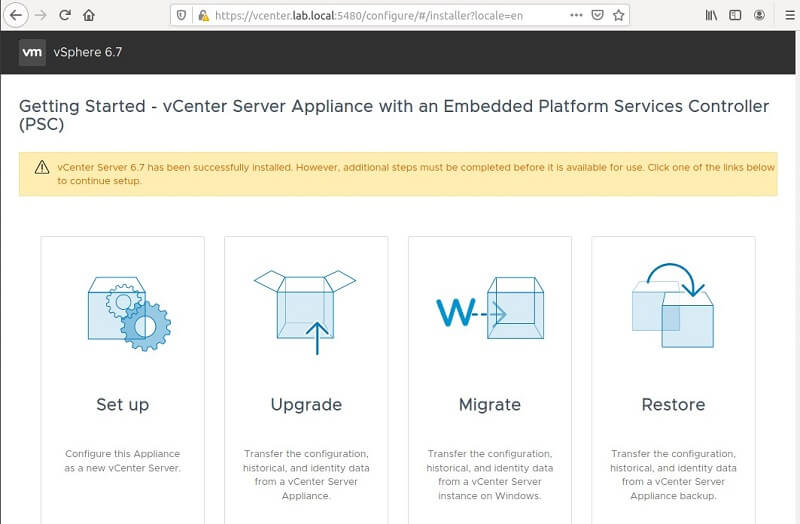Click the yellow warning triangle icon
Image resolution: width=800 pixels, height=524 pixels.
(41, 167)
